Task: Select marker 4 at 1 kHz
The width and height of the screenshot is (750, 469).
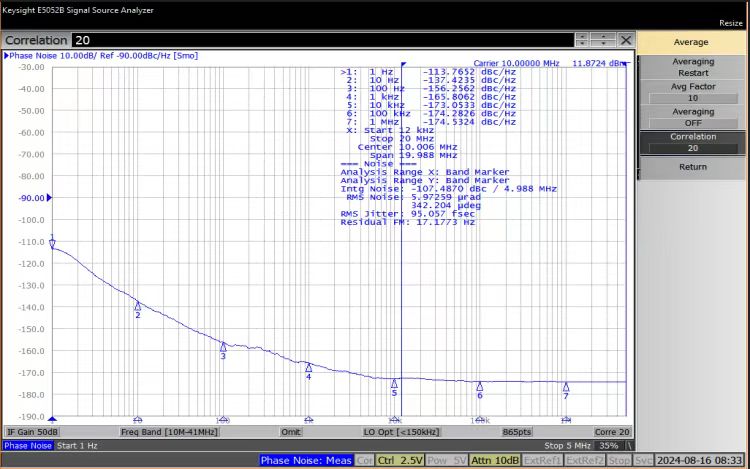Action: coord(309,368)
